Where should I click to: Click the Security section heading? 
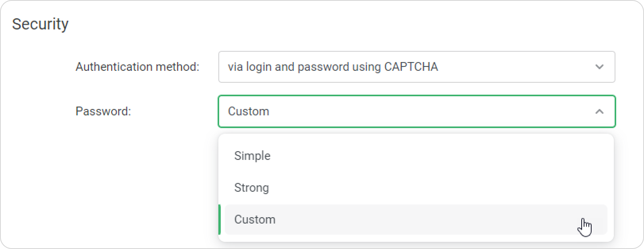click(40, 24)
